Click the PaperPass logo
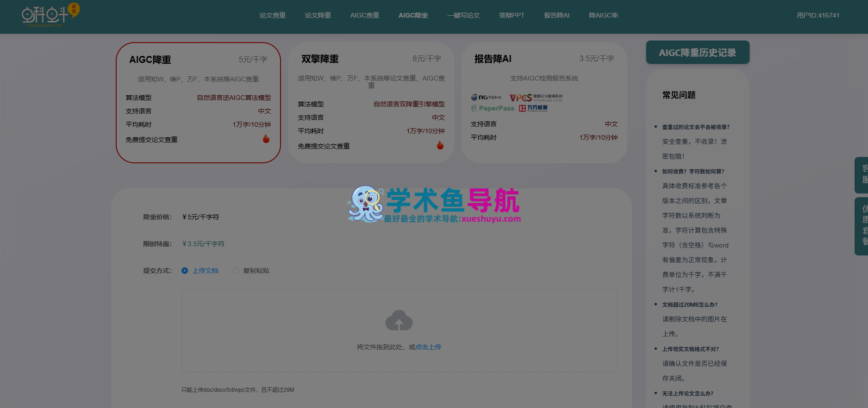This screenshot has height=408, width=868. click(x=493, y=108)
